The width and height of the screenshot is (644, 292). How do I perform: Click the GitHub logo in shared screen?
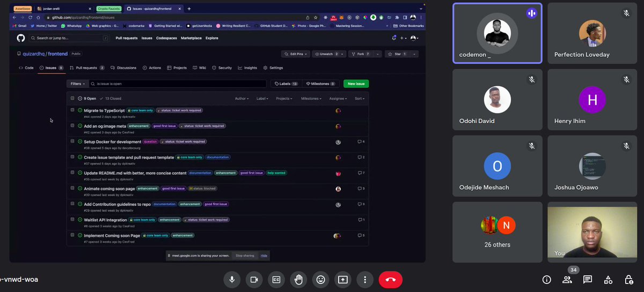coord(21,38)
